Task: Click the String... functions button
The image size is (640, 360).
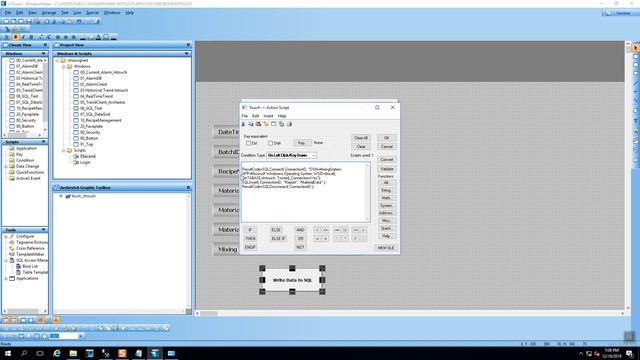Action: 386,191
